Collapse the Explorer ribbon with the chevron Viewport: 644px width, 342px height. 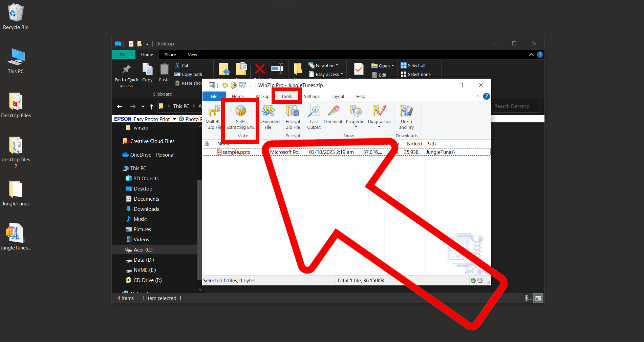tap(531, 54)
